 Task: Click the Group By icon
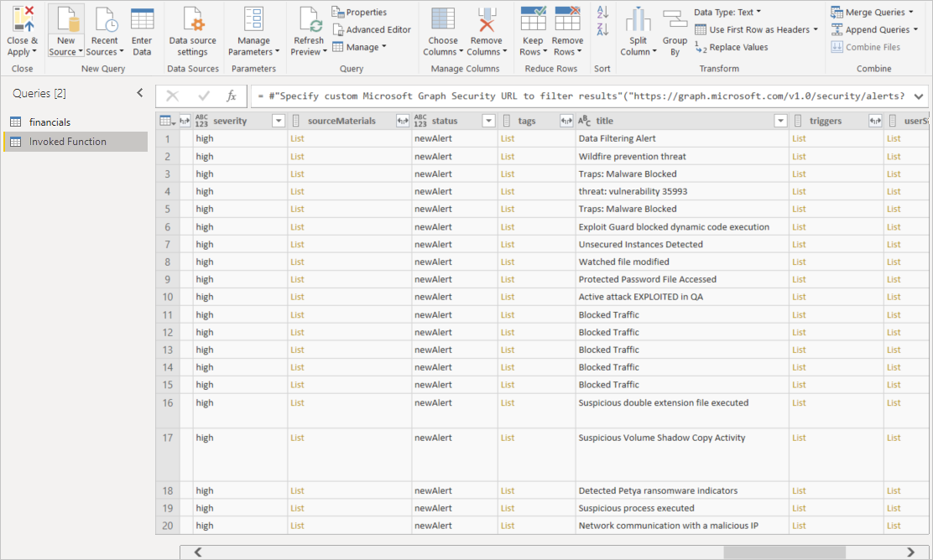pyautogui.click(x=675, y=20)
